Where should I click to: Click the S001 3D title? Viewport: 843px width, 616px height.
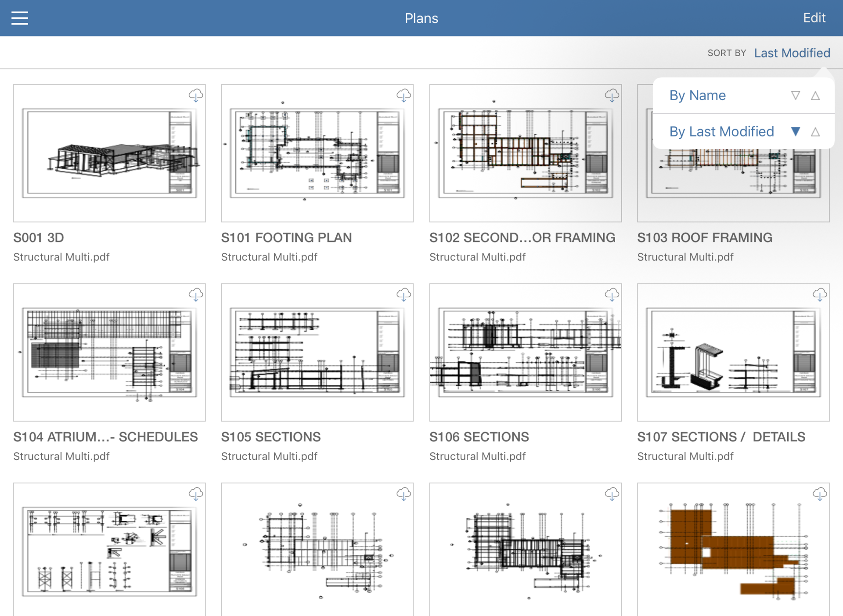point(39,238)
